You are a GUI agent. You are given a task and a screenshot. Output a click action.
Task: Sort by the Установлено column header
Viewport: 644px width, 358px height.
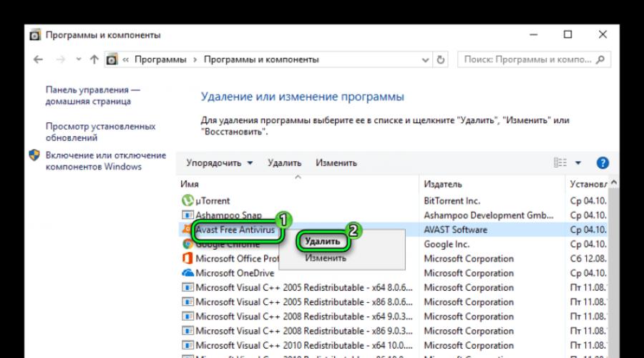click(588, 184)
